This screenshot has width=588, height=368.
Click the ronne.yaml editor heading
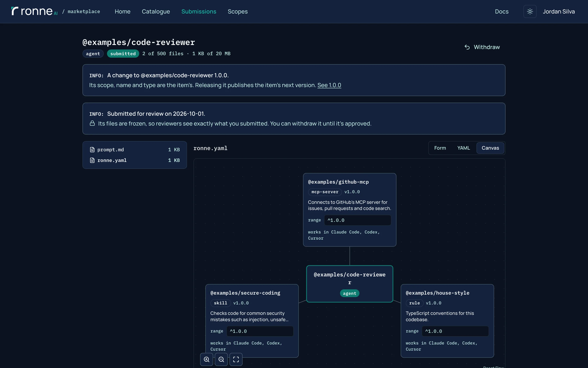(x=210, y=148)
